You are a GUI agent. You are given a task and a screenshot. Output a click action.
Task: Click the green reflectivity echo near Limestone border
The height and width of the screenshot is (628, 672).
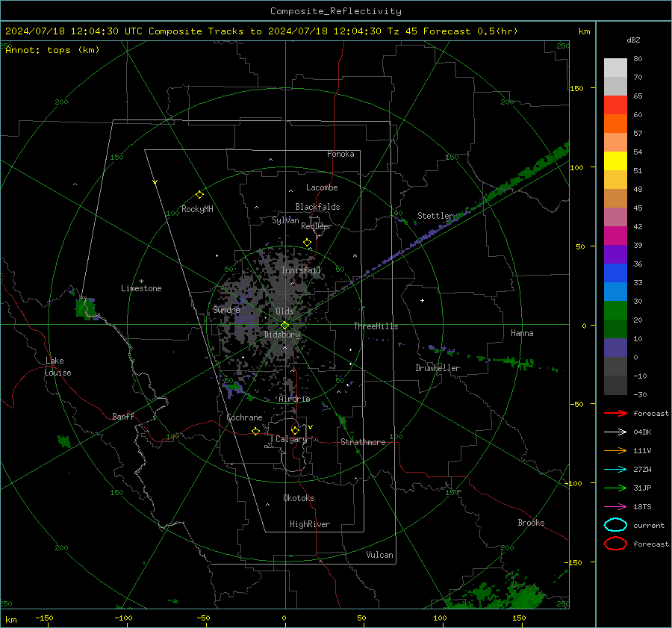click(x=85, y=308)
